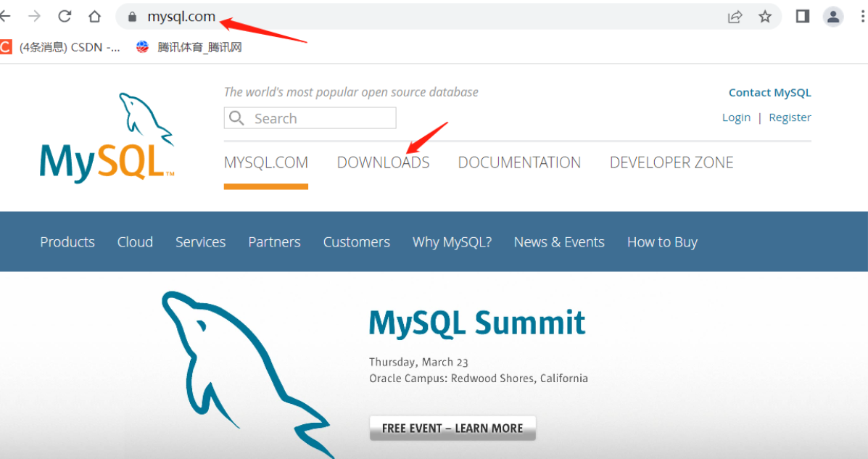Click the CSDN bookmark favicon

click(x=6, y=47)
